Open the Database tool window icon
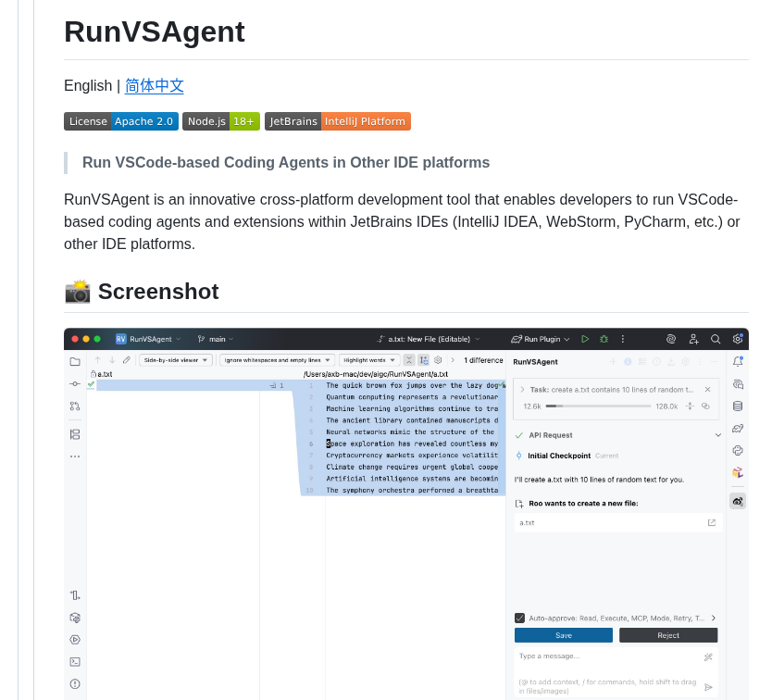Screen dimensions: 772x700 click(738, 406)
